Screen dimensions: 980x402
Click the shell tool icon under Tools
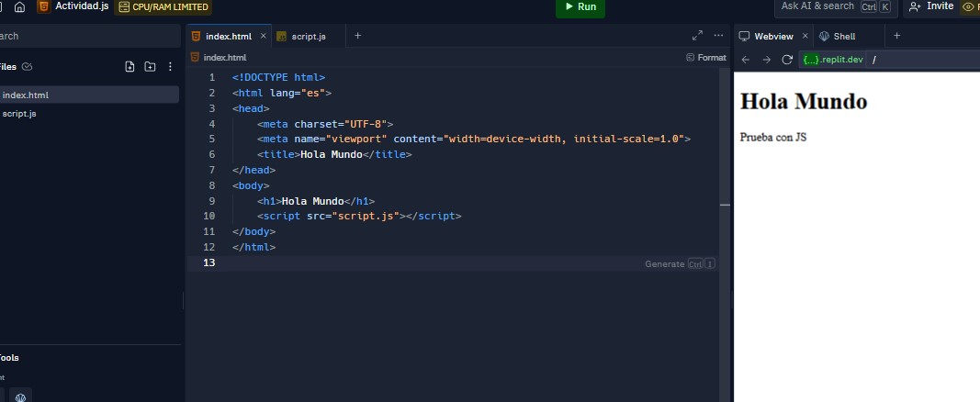(x=20, y=396)
